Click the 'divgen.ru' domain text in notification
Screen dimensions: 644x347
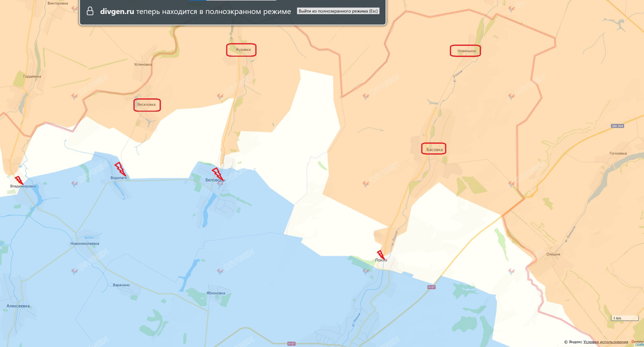(x=116, y=11)
